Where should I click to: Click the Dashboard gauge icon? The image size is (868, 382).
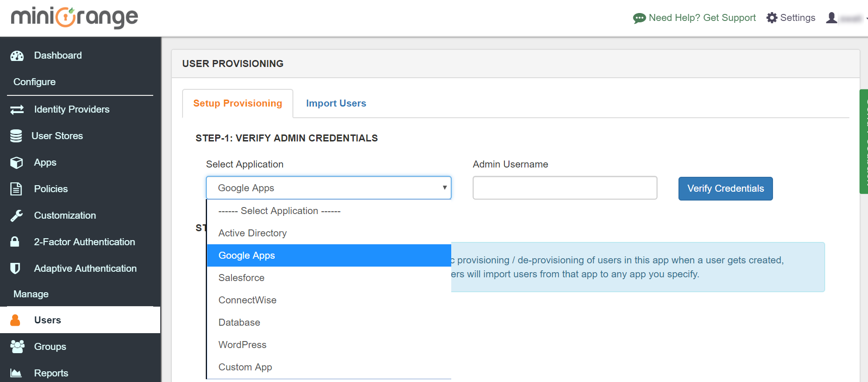[17, 56]
